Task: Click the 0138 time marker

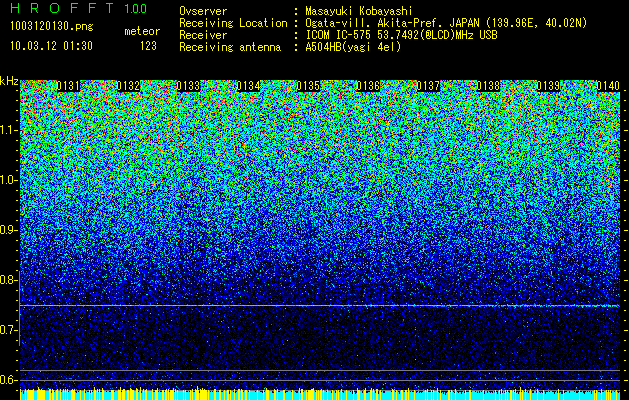Action: click(488, 86)
